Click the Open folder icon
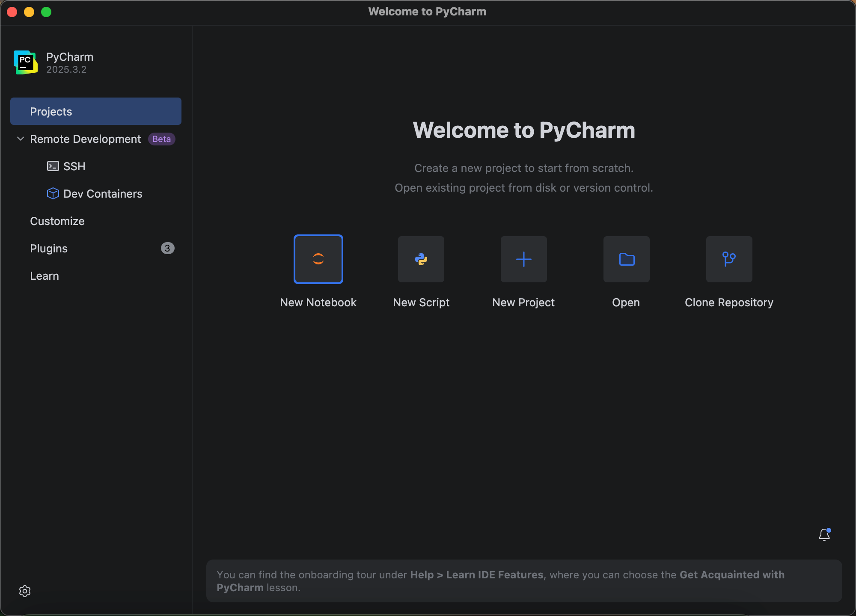This screenshot has width=856, height=616. (626, 259)
